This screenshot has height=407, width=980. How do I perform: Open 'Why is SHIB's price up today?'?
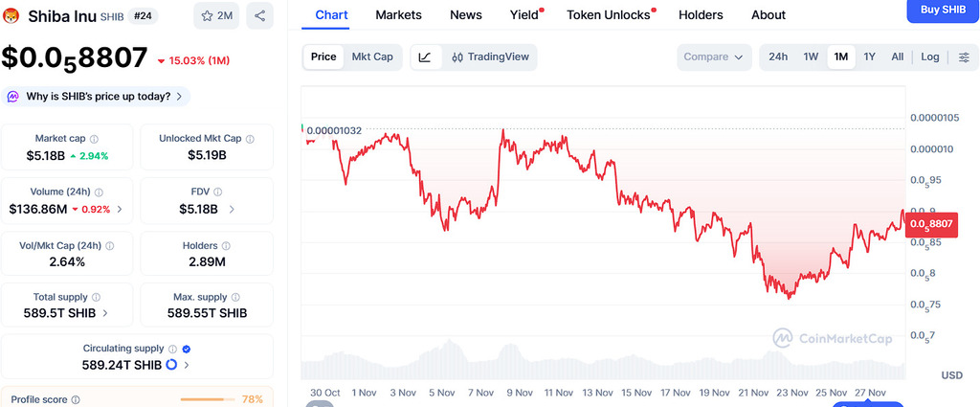[x=96, y=96]
